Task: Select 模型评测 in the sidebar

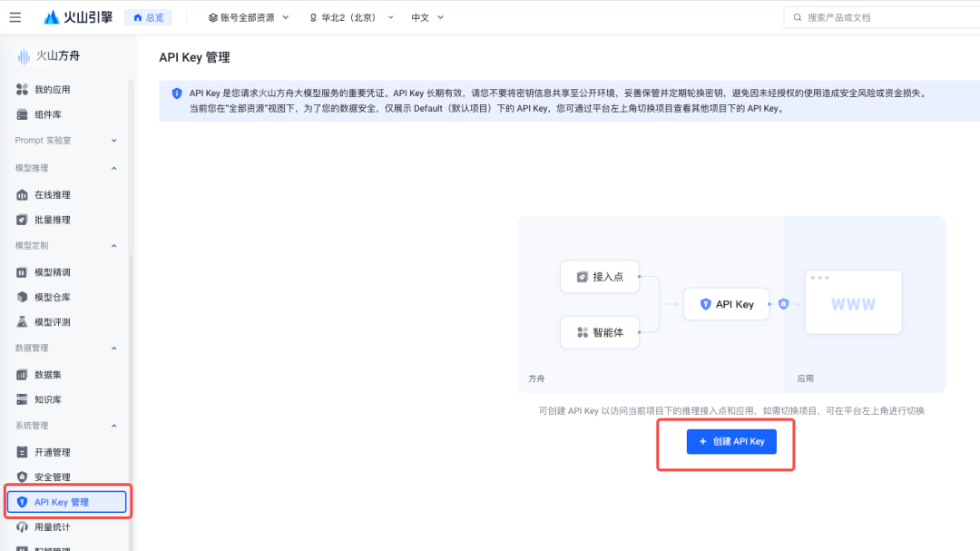Action: pyautogui.click(x=53, y=320)
